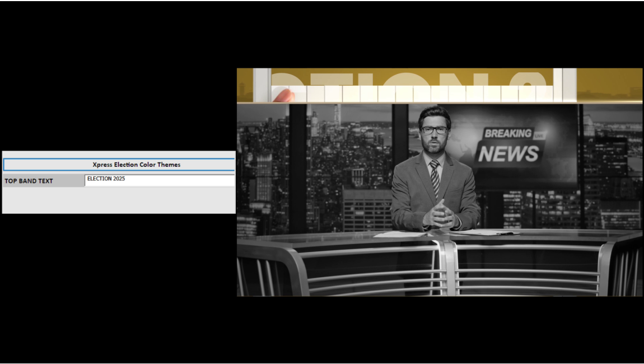The height and width of the screenshot is (364, 644).
Task: Click the LIVE badge beside BREAKING text
Action: click(539, 136)
